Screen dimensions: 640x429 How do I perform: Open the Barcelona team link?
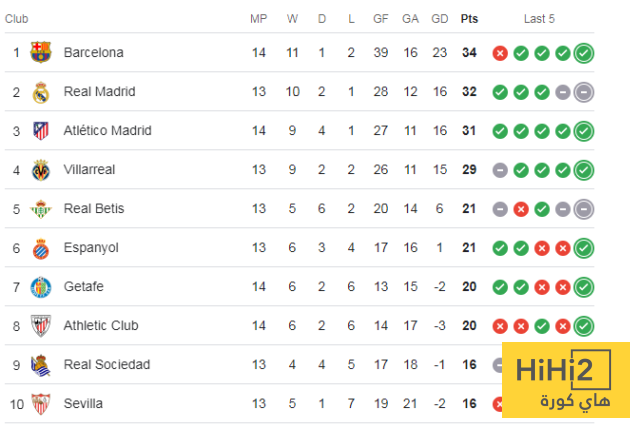click(93, 52)
